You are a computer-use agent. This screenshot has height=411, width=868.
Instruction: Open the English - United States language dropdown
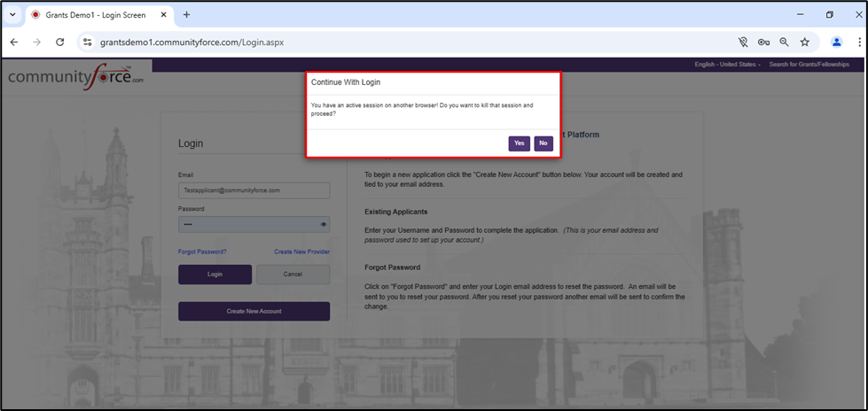727,65
